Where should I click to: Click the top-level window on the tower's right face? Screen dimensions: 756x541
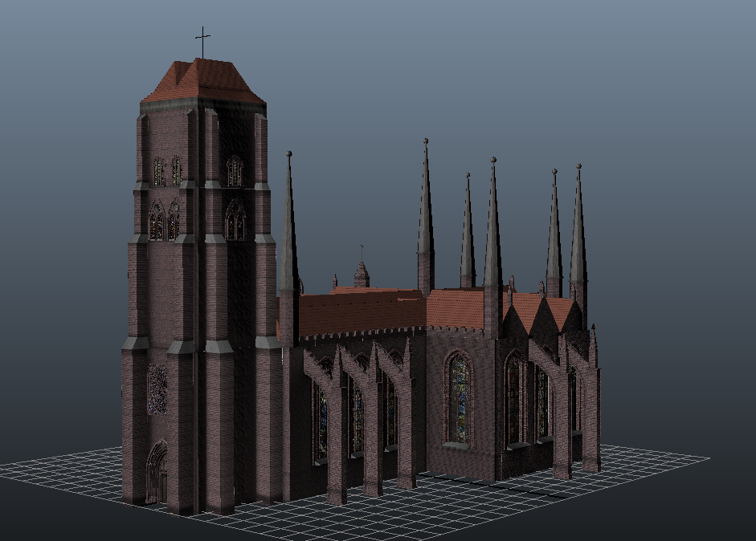(x=234, y=171)
